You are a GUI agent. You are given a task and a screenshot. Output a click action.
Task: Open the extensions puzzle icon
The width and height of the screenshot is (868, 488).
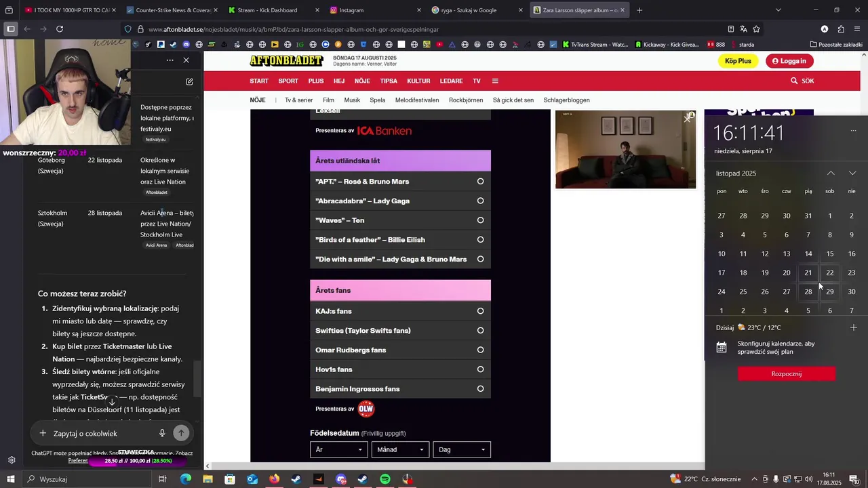[x=841, y=29]
